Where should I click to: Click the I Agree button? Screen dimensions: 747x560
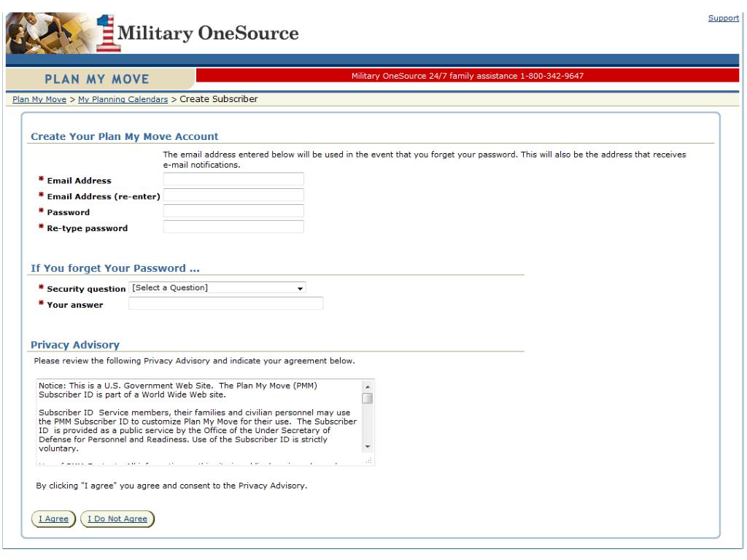click(53, 518)
